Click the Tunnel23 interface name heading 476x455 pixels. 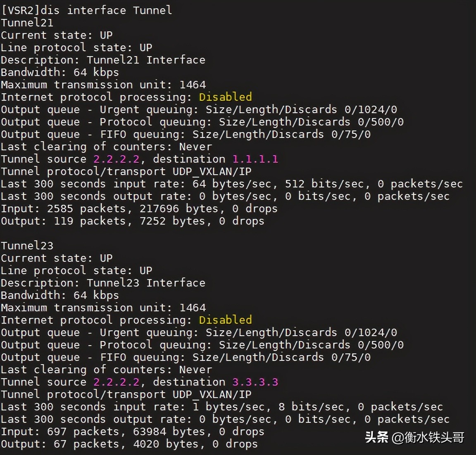27,246
